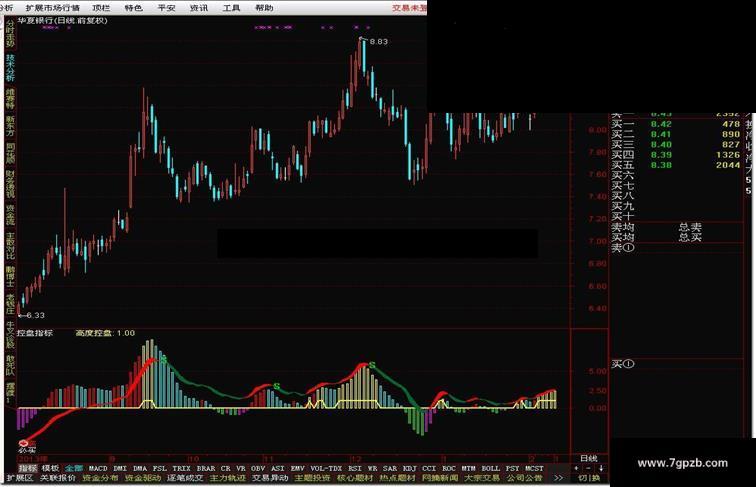Switch indicator to RSI
756x487 pixels.
pyautogui.click(x=355, y=468)
